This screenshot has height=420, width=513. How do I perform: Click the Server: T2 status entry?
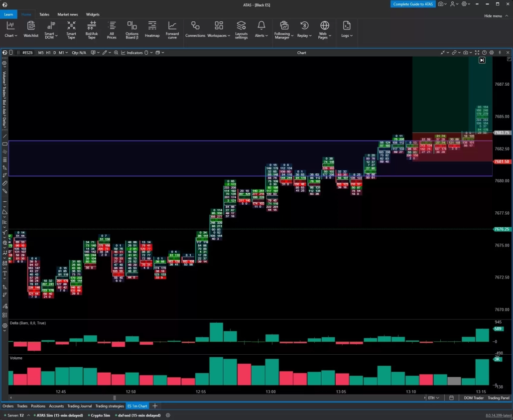pos(16,415)
